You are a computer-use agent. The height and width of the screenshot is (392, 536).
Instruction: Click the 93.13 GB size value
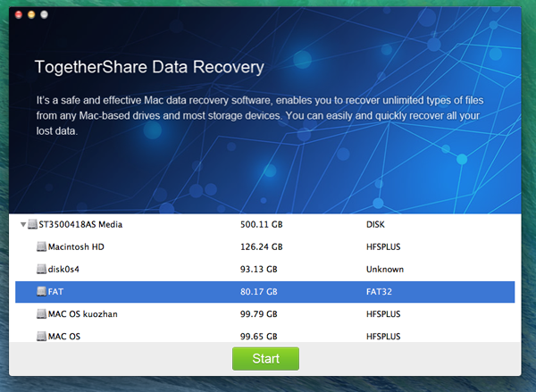coord(259,270)
